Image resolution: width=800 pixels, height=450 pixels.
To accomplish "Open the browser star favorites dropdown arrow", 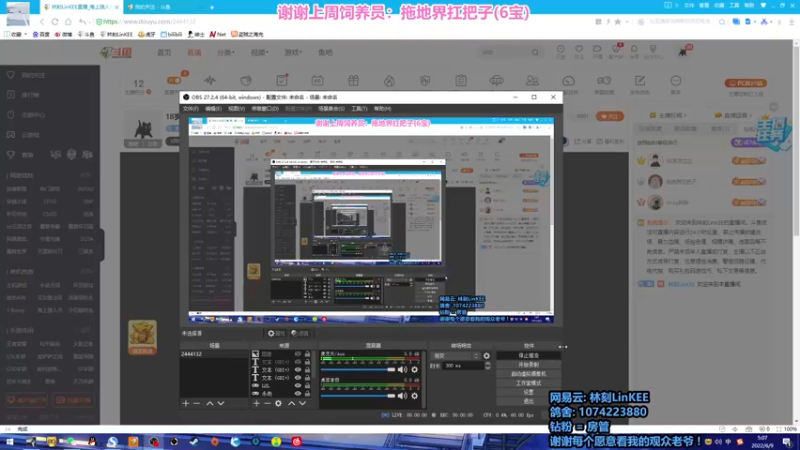I will 627,22.
